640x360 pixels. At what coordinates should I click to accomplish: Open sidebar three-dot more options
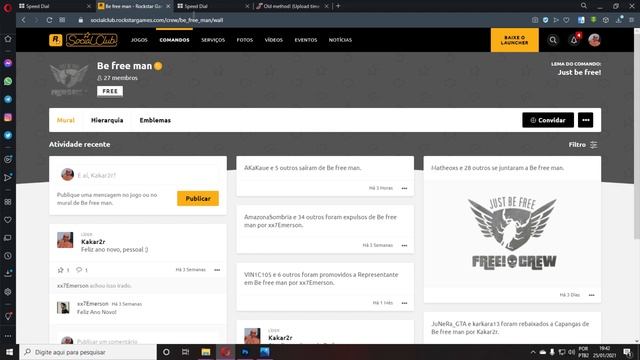[x=8, y=336]
